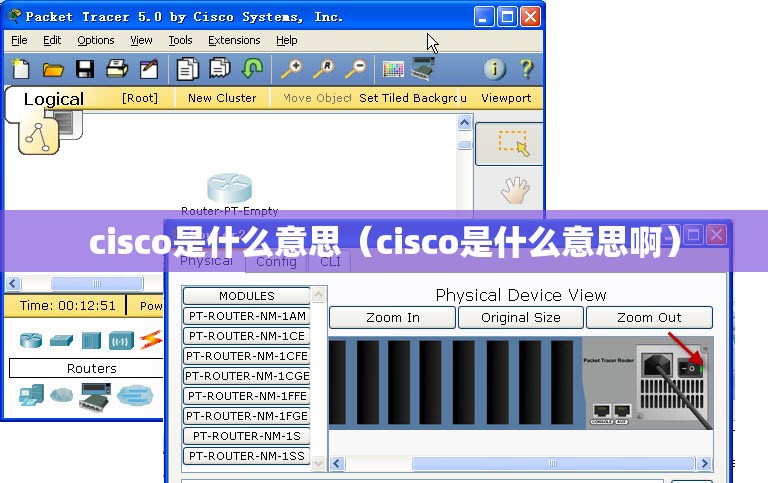Screen dimensions: 768x483
Task: Select the Custom Made Devices icon
Action: [x=96, y=397]
